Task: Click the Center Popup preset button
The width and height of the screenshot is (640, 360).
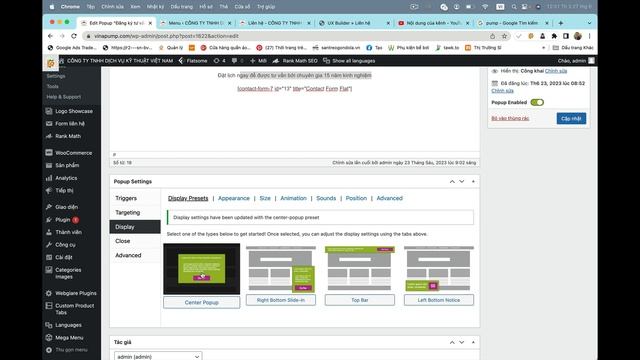Action: click(x=202, y=302)
